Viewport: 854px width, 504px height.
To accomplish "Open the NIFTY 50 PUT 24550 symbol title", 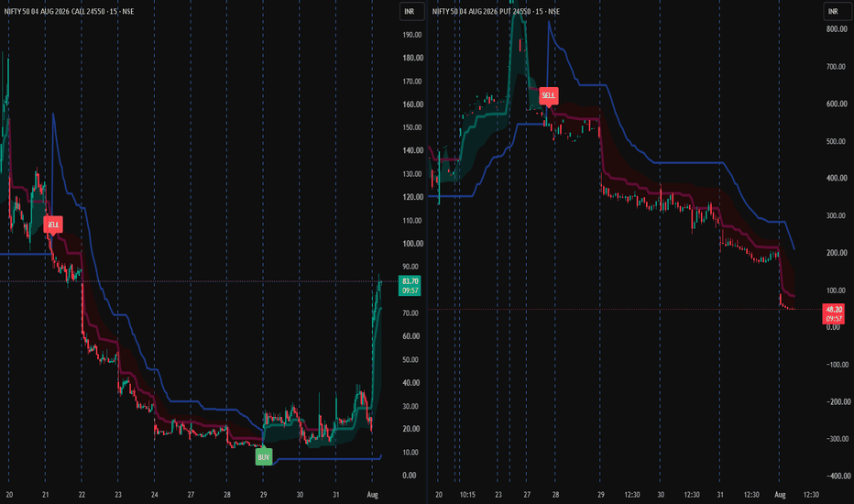I will (x=496, y=11).
